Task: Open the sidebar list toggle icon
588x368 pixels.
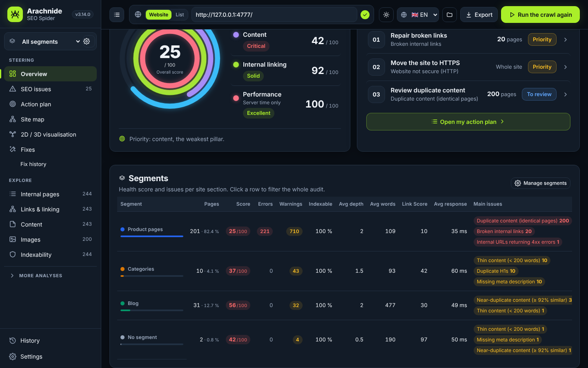Action: click(x=117, y=15)
